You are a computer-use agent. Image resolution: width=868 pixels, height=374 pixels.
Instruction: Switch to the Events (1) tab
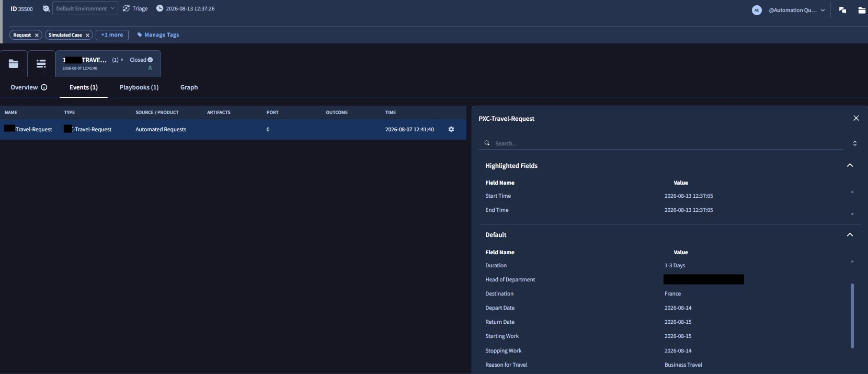[x=84, y=87]
